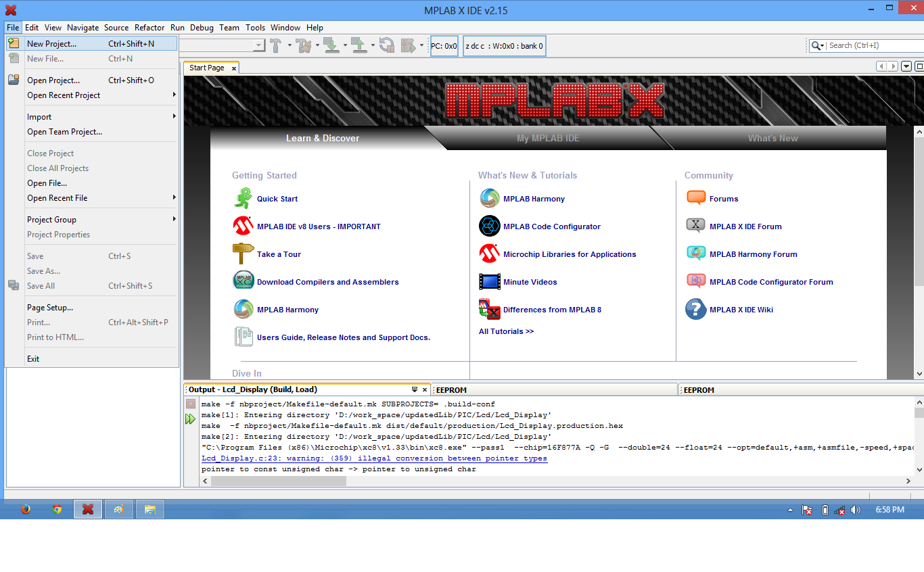Image resolution: width=924 pixels, height=572 pixels.
Task: Click the Code Configurator Forum bubble icon
Action: (x=696, y=281)
